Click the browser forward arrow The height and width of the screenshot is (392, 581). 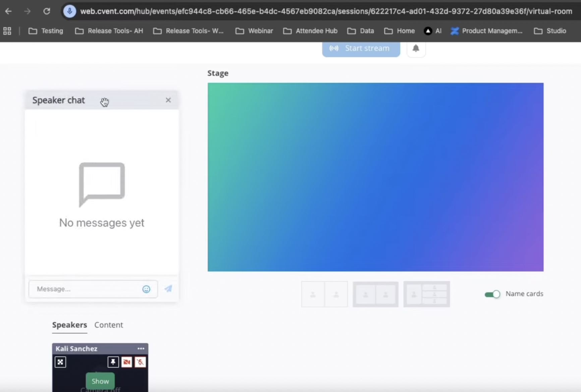pyautogui.click(x=27, y=11)
